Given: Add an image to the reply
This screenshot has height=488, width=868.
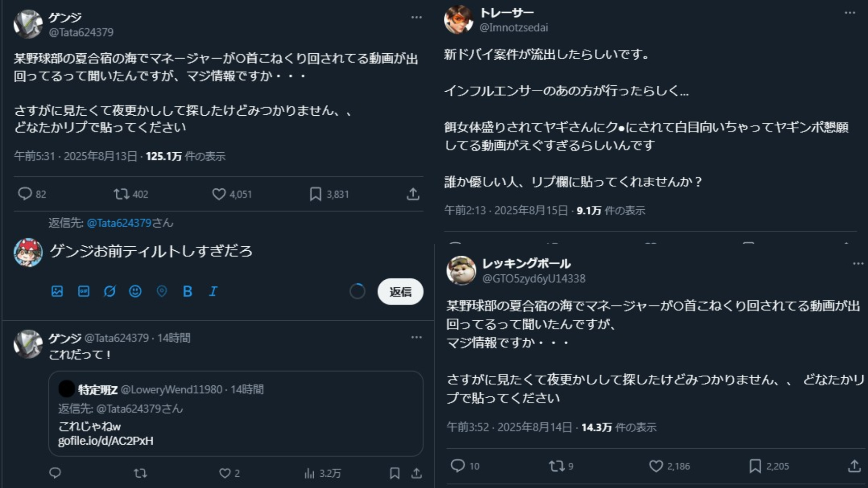Looking at the screenshot, I should (56, 292).
